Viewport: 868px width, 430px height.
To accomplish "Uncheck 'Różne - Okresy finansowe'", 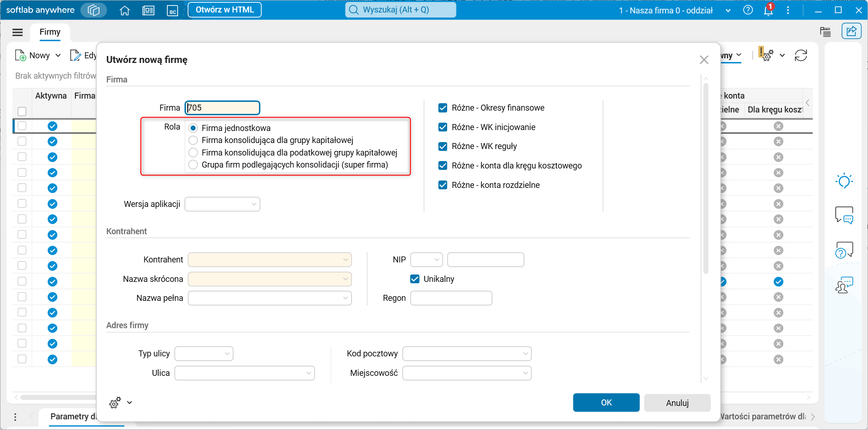I will coord(443,107).
